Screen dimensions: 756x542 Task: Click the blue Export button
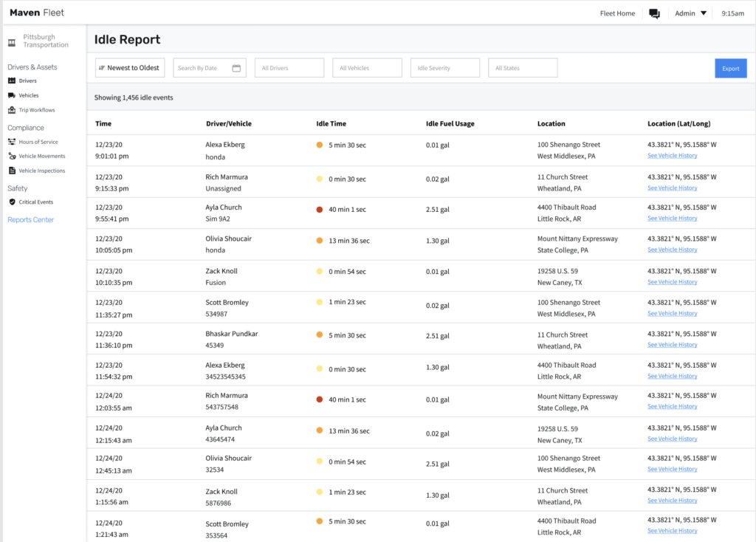pos(730,69)
